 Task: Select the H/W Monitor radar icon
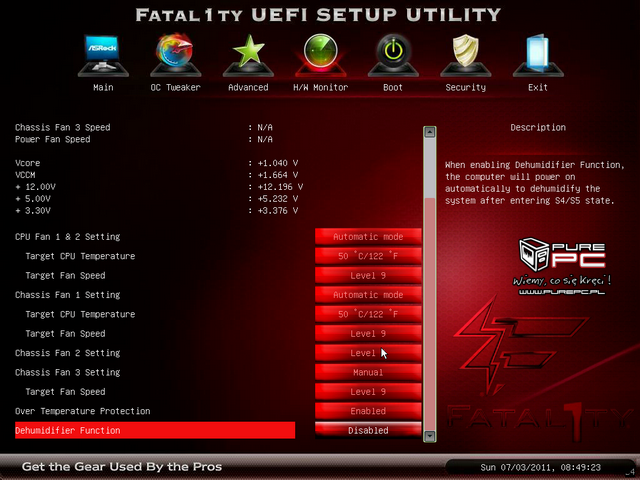(x=320, y=55)
